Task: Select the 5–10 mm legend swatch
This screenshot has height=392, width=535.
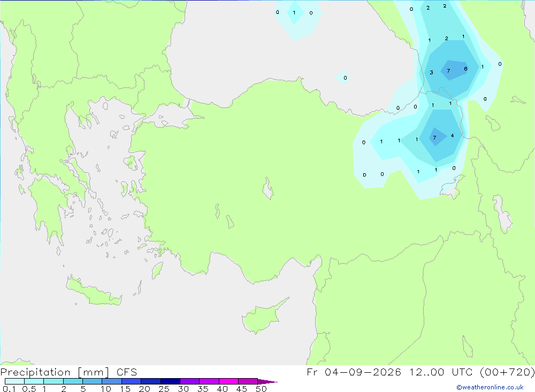Action: pyautogui.click(x=92, y=381)
